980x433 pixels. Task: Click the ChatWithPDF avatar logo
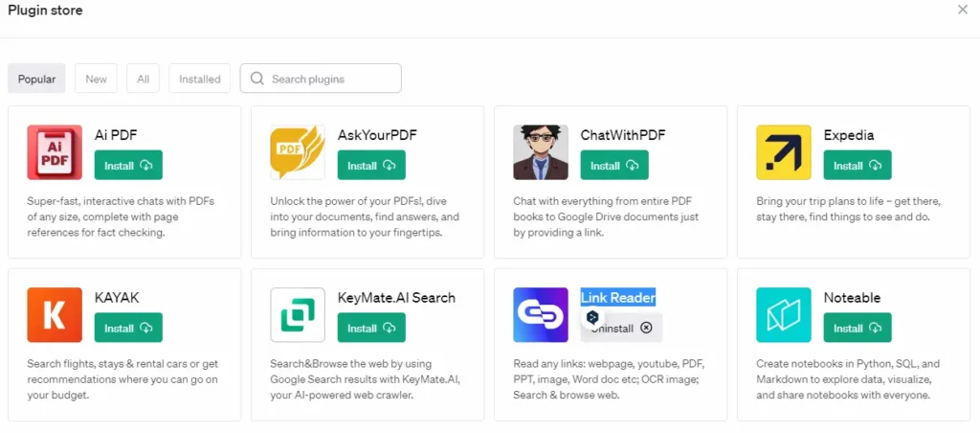coord(541,152)
